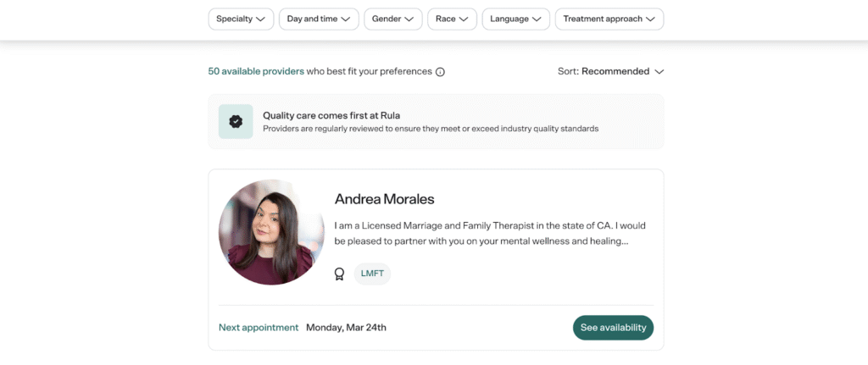Expand the Day and time filter
The width and height of the screenshot is (868, 365).
(x=319, y=19)
